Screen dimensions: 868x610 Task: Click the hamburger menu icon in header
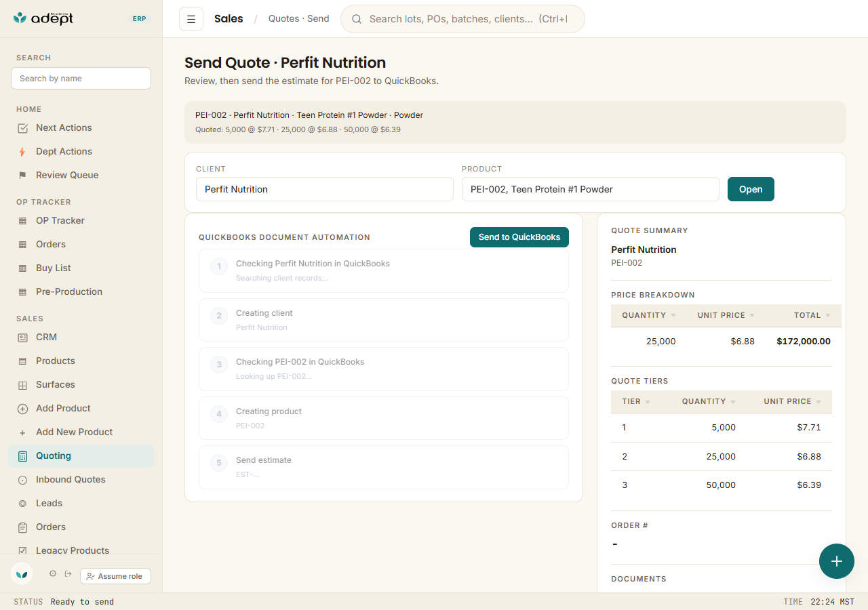191,19
